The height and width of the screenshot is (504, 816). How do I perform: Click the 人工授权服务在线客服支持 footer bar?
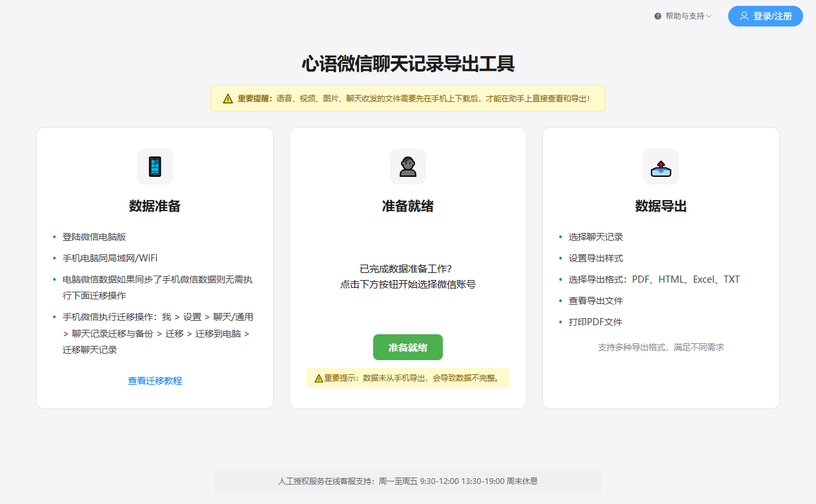point(408,481)
